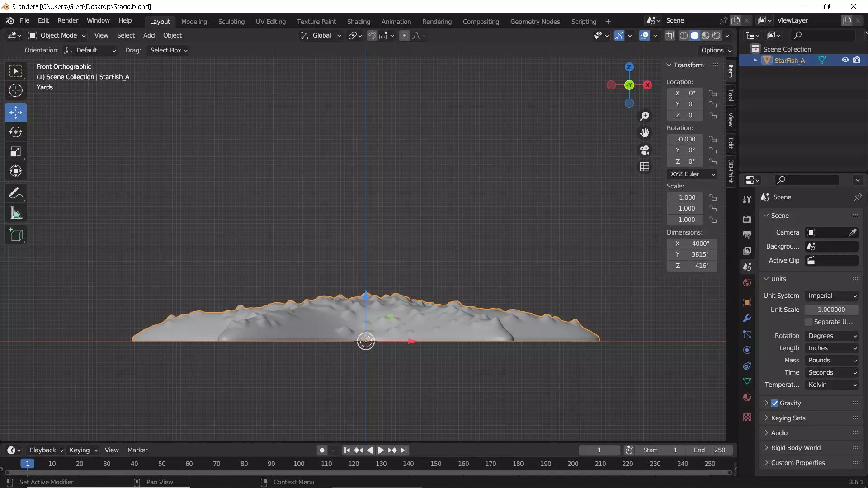The image size is (868, 488).
Task: Open the Length Inches dropdown
Action: pos(831,348)
